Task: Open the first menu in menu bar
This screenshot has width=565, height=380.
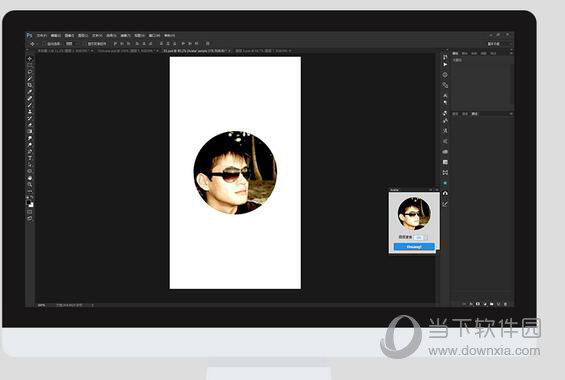Action: [42, 36]
